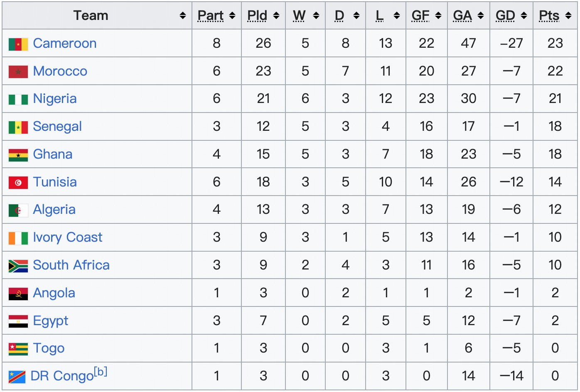
Task: Click the Pld column header label
Action: pos(257,16)
